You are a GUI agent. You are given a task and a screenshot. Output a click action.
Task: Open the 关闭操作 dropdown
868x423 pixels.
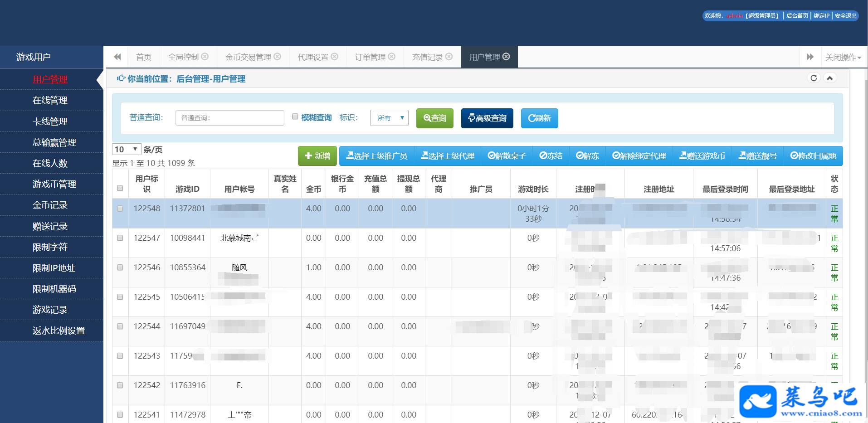pyautogui.click(x=843, y=57)
